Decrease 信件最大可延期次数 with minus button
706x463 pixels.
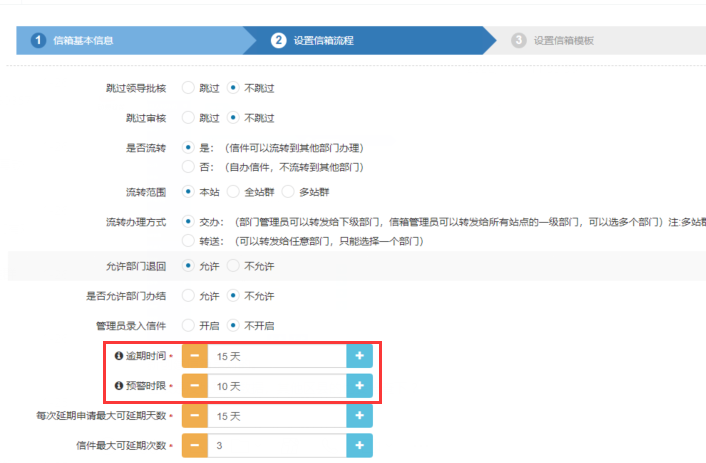point(194,445)
